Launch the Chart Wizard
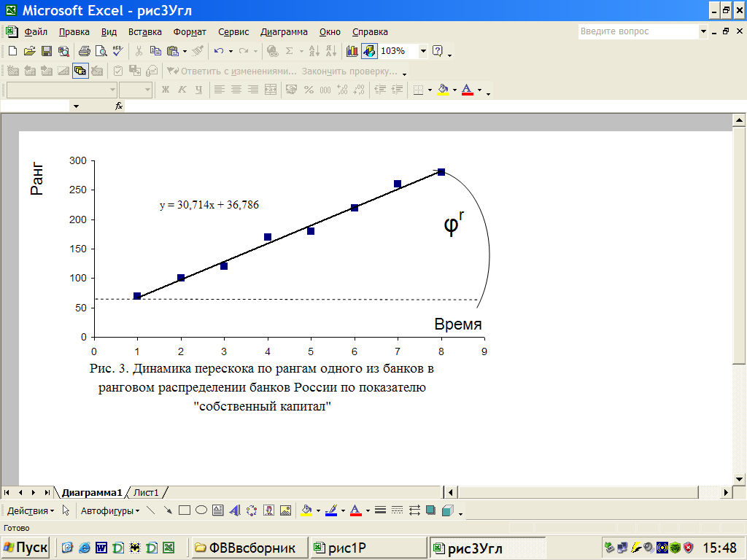The height and width of the screenshot is (560, 747). 352,51
